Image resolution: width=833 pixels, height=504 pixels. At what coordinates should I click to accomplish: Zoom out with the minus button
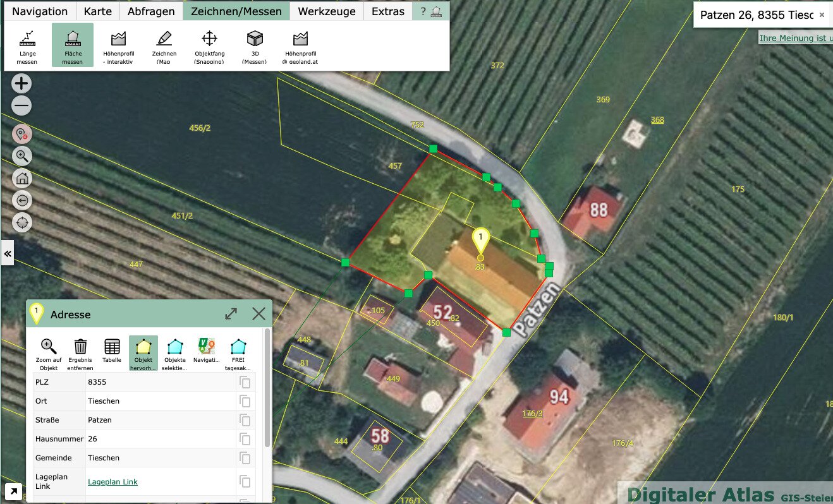[22, 106]
